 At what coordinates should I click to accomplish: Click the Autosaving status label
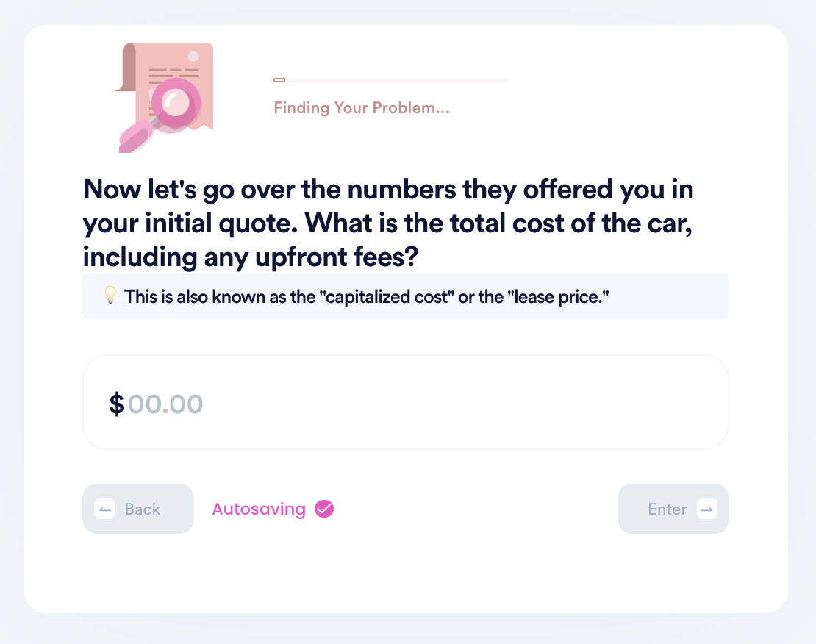click(259, 509)
